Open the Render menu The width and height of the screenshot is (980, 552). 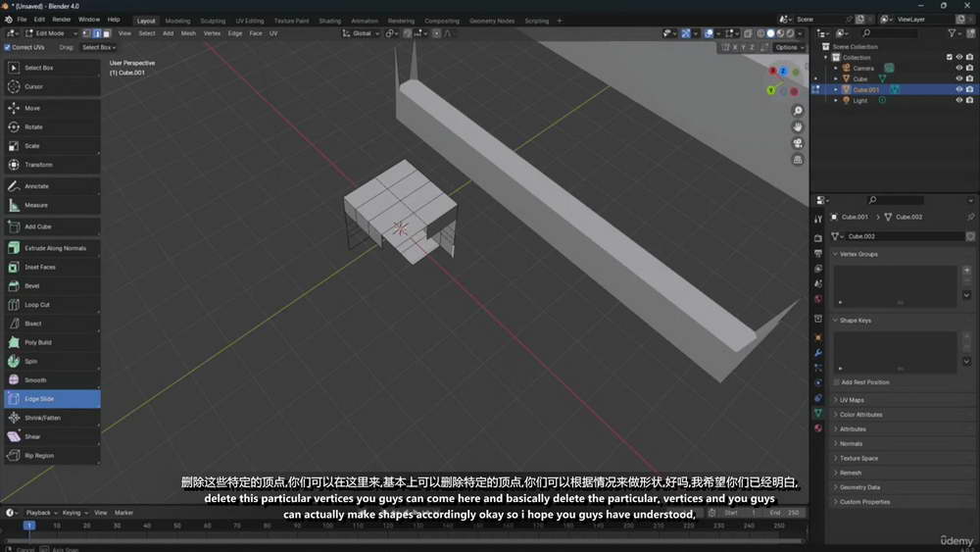(61, 20)
